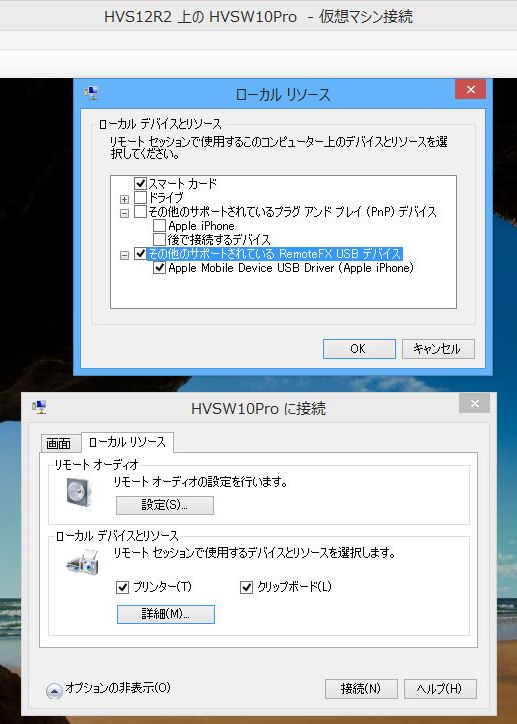Click the remote audio speaker icon
This screenshot has width=517, height=724.
pos(79,492)
